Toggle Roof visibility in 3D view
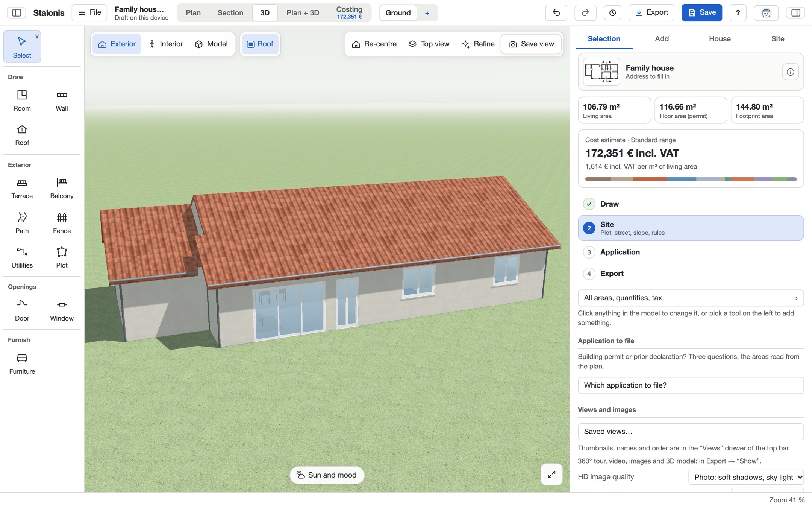Viewport: 812px width, 508px height. coord(260,44)
